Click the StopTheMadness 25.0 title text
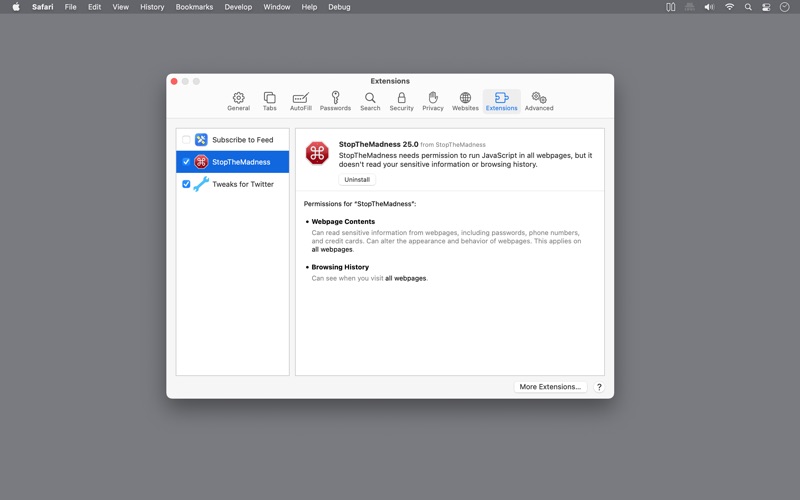 [x=379, y=144]
